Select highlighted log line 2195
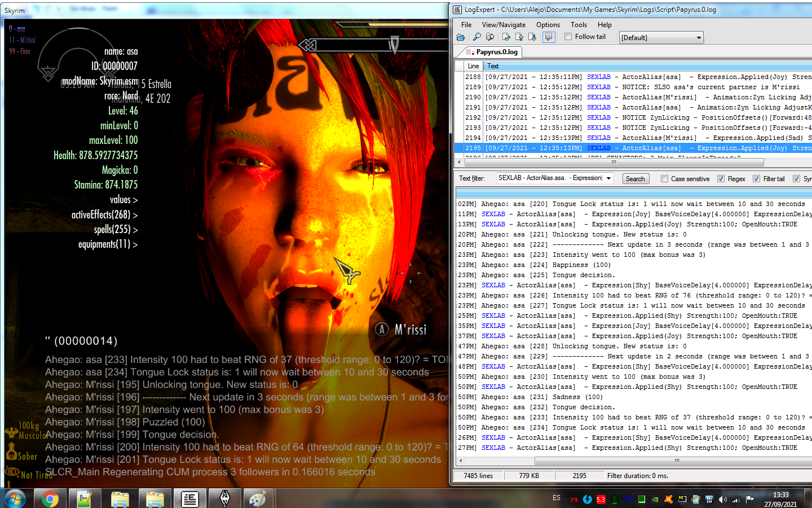The height and width of the screenshot is (508, 812). click(633, 148)
